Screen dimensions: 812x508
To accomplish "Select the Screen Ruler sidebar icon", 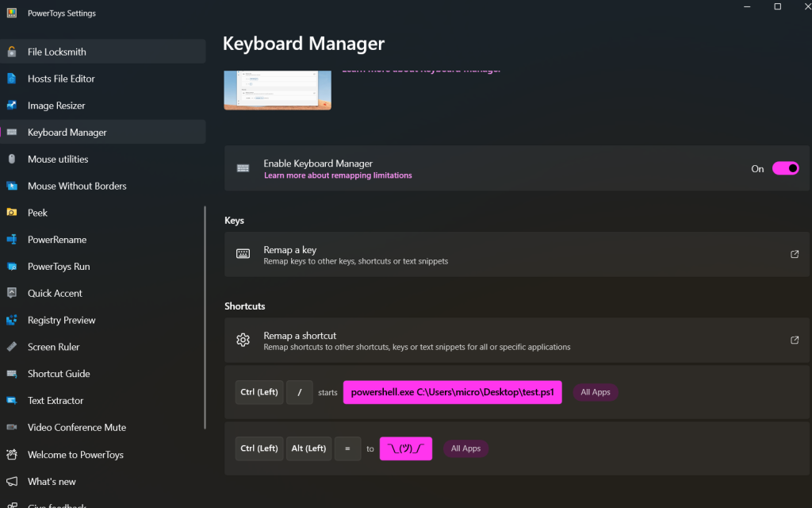I will pyautogui.click(x=11, y=346).
